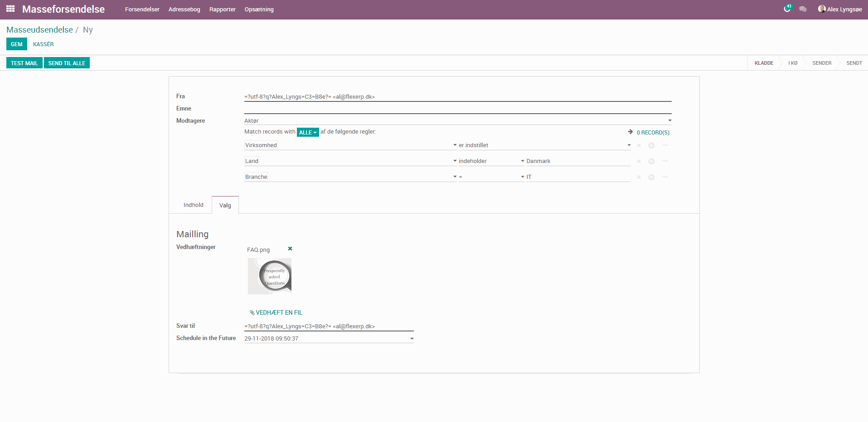The width and height of the screenshot is (868, 422).
Task: Add a rule after the Branche row
Action: click(x=651, y=177)
